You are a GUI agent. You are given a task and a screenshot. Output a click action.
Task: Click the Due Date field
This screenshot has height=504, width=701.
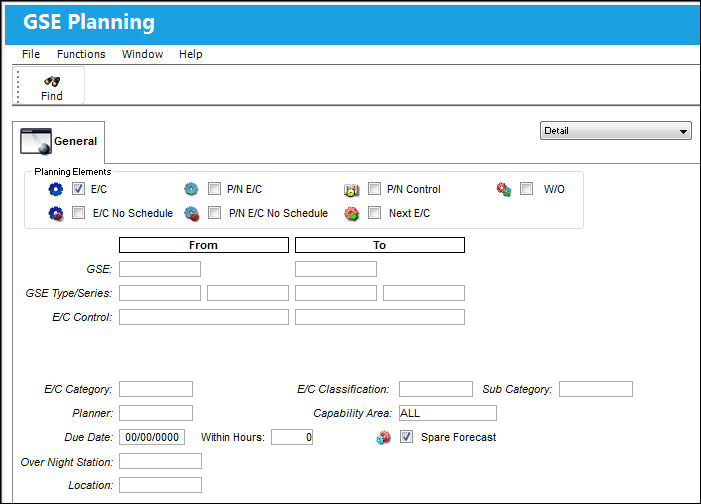coord(152,437)
